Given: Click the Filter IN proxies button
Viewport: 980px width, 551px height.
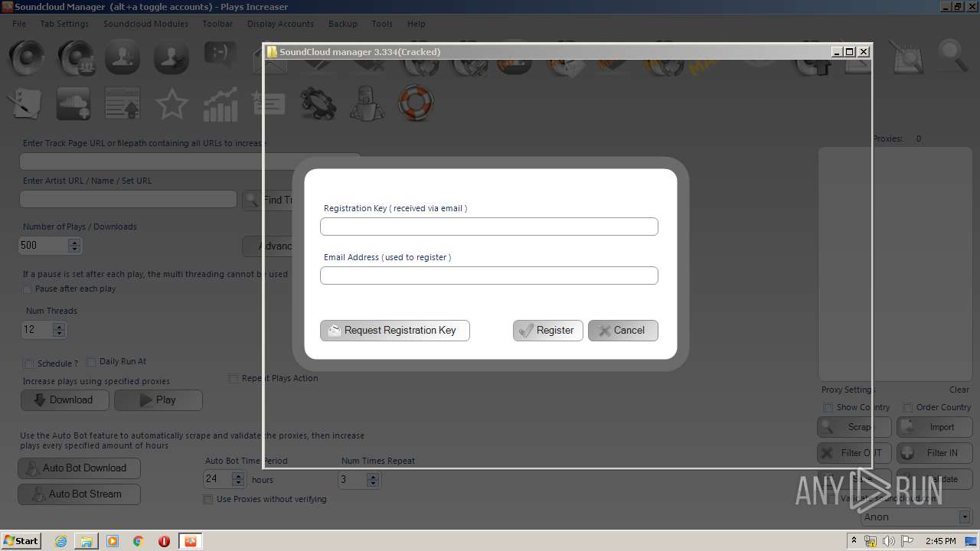Looking at the screenshot, I should tap(935, 453).
